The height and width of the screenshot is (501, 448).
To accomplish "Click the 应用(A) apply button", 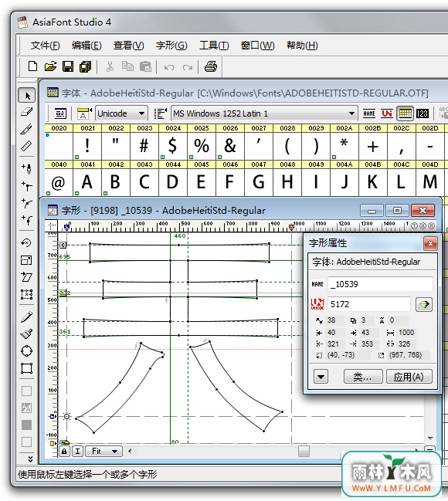I will click(409, 377).
